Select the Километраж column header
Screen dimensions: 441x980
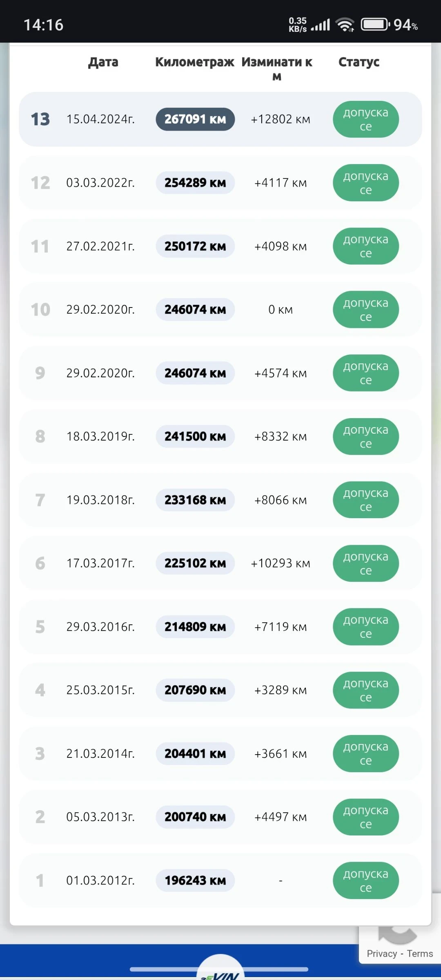coord(195,62)
